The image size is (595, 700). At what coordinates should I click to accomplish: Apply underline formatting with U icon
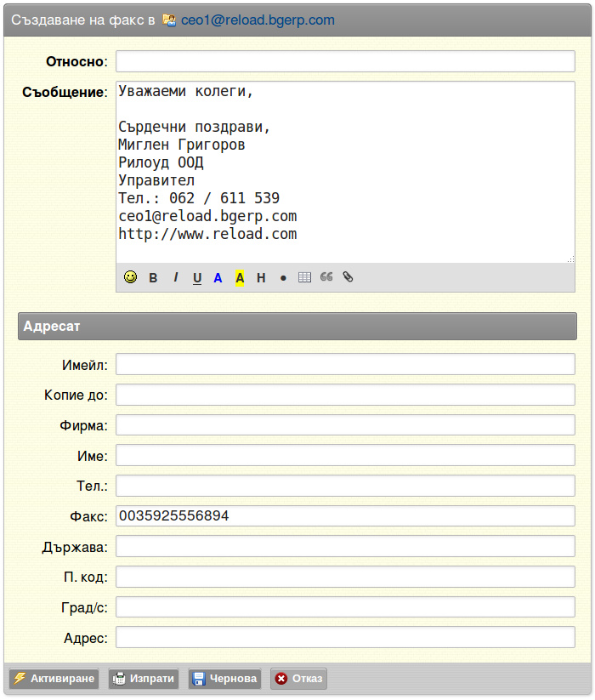[x=197, y=278]
